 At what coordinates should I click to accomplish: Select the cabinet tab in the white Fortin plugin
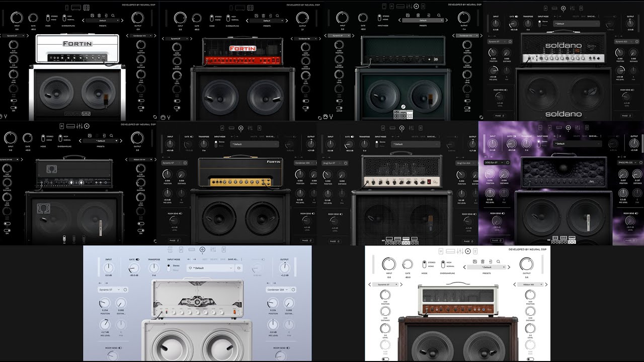tap(86, 8)
